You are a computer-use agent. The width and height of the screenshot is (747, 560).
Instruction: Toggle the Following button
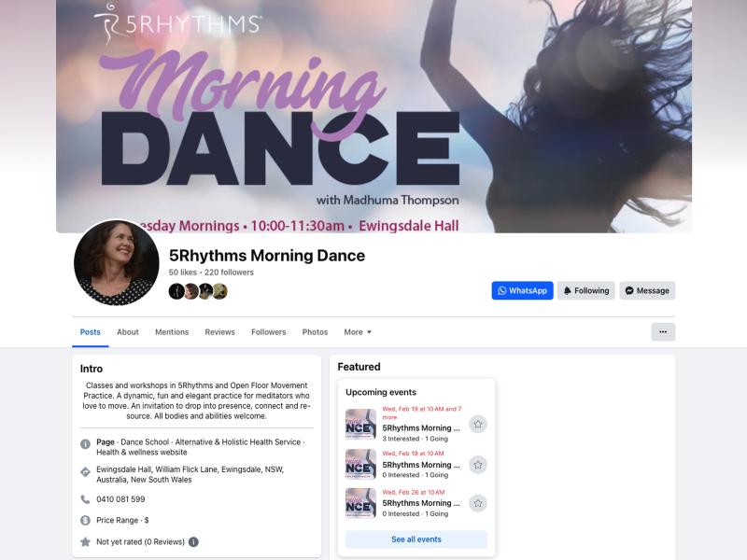[x=586, y=290]
